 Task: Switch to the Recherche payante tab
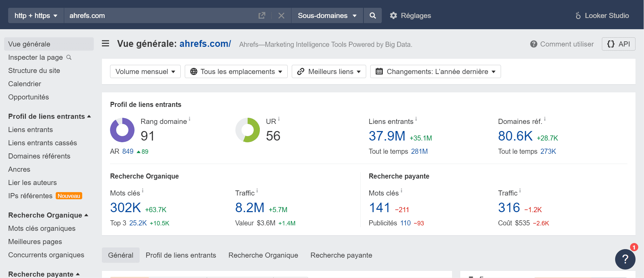(x=341, y=255)
